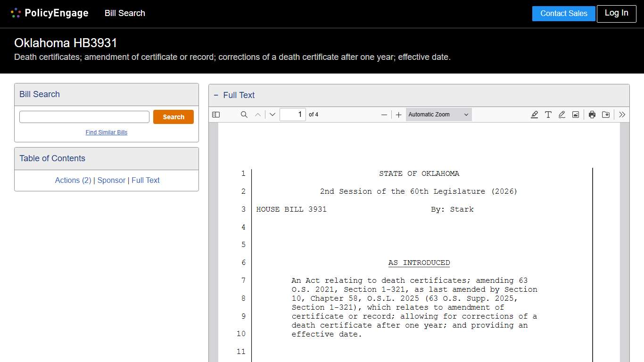Image resolution: width=644 pixels, height=362 pixels.
Task: Print the bill document
Action: [x=592, y=114]
